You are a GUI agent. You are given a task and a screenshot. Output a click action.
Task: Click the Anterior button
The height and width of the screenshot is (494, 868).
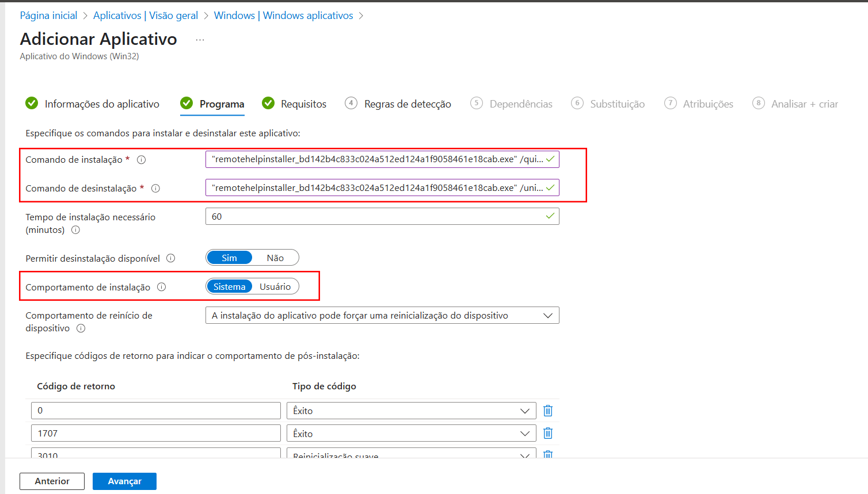[x=52, y=481]
